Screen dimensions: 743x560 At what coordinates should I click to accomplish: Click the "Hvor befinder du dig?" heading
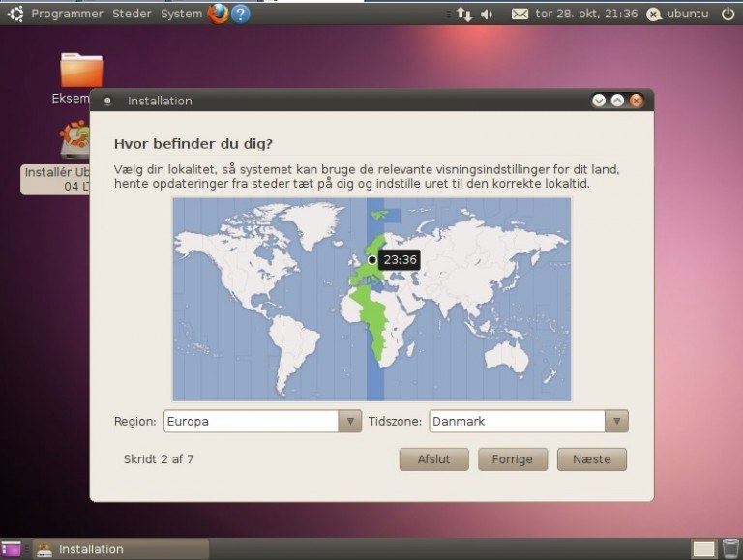[x=193, y=144]
